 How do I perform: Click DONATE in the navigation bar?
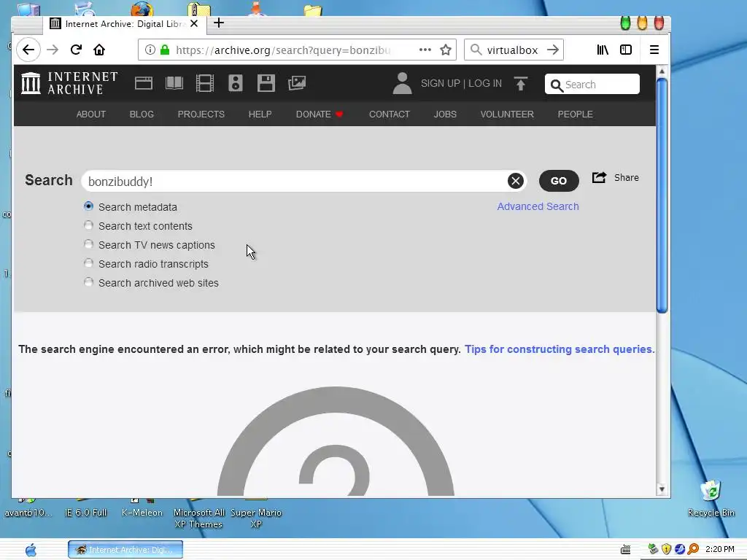(320, 114)
